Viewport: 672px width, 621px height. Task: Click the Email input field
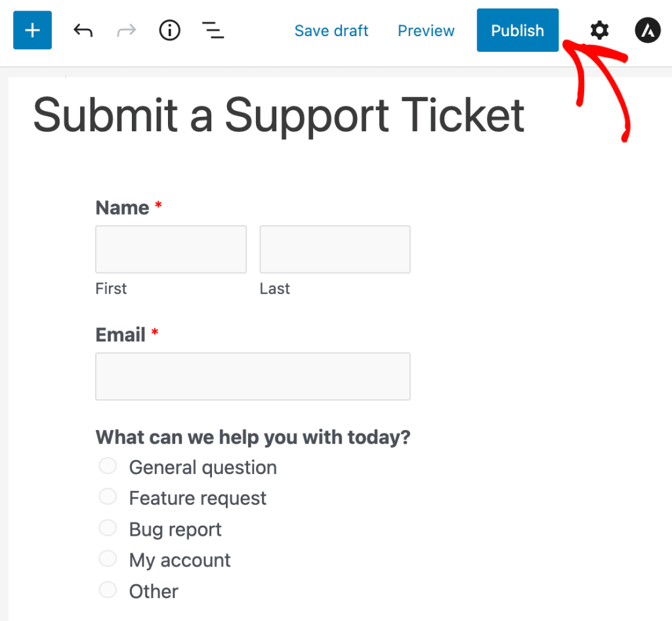tap(253, 376)
